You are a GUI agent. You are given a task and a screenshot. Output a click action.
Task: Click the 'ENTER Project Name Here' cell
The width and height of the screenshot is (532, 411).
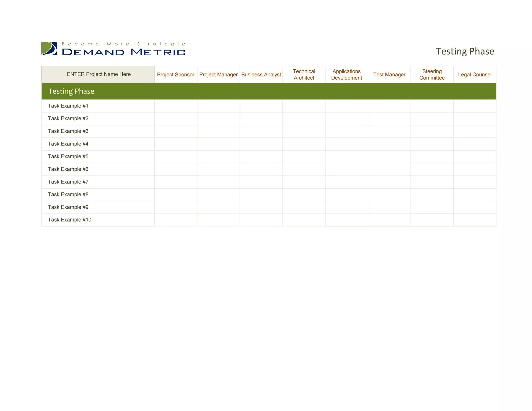point(98,75)
